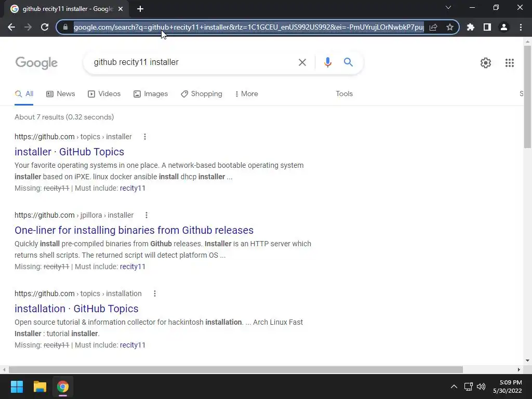Open options for topics installation result

[155, 294]
